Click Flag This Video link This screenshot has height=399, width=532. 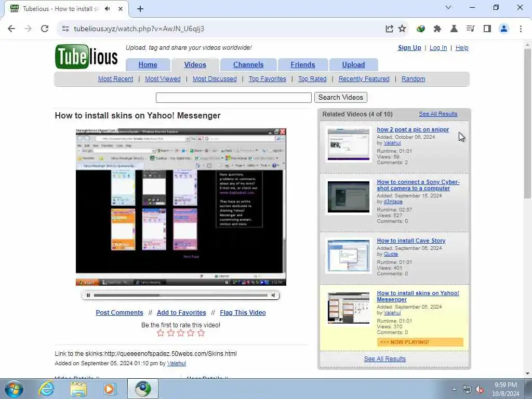243,313
